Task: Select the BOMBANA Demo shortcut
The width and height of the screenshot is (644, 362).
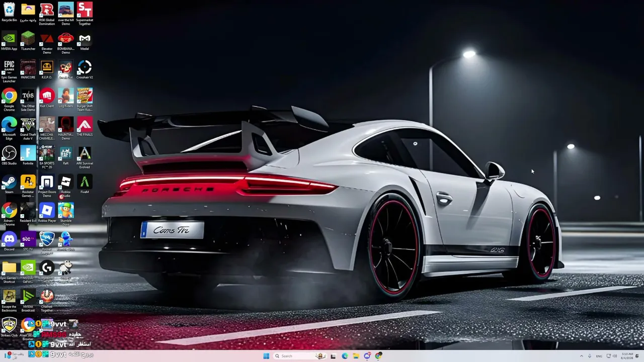Action: point(66,43)
